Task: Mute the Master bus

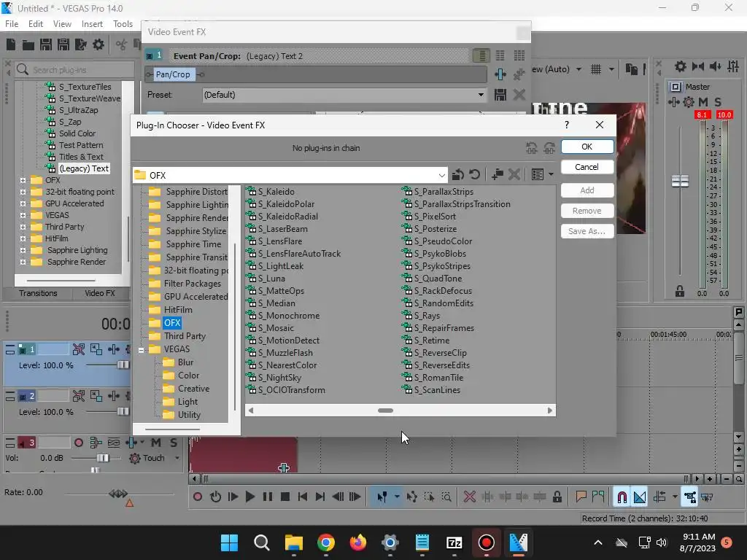Action: tap(703, 102)
